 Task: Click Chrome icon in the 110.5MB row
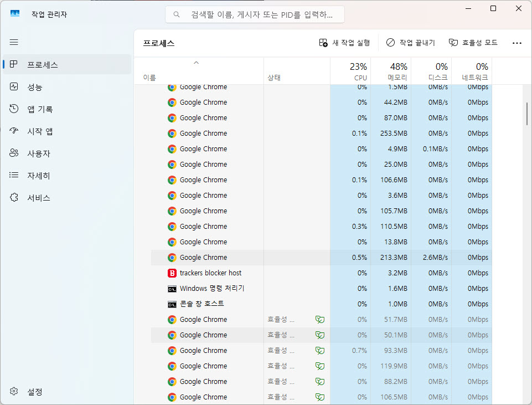172,227
